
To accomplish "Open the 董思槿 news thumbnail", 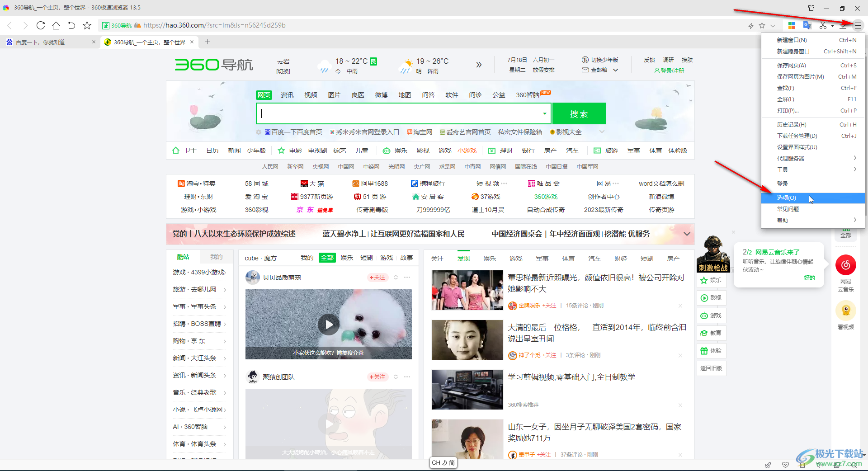I will (x=467, y=290).
